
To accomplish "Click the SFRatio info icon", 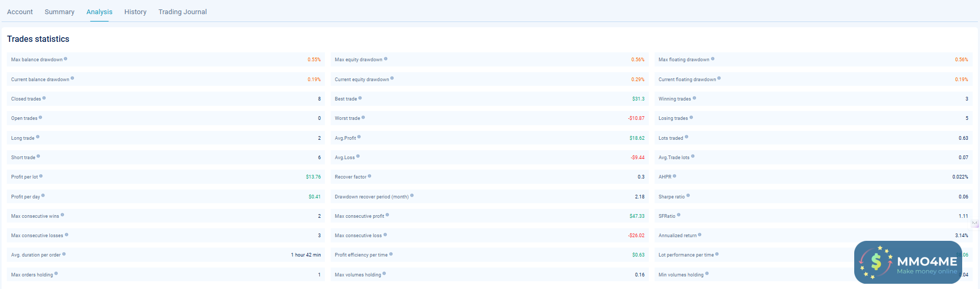I will coord(679,215).
